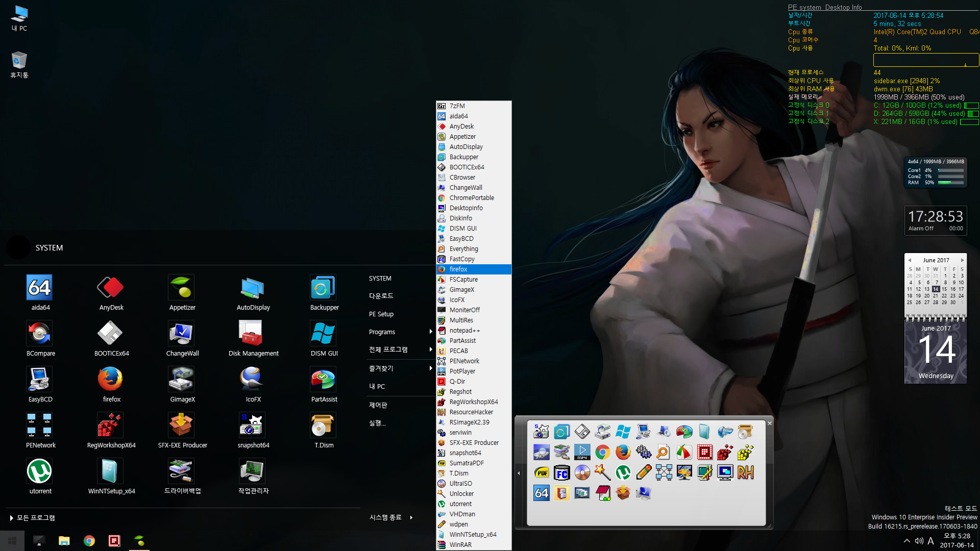Open AnyDesk in the SYSTEM icon grid
Image resolution: width=980 pixels, height=551 pixels.
pyautogui.click(x=111, y=293)
